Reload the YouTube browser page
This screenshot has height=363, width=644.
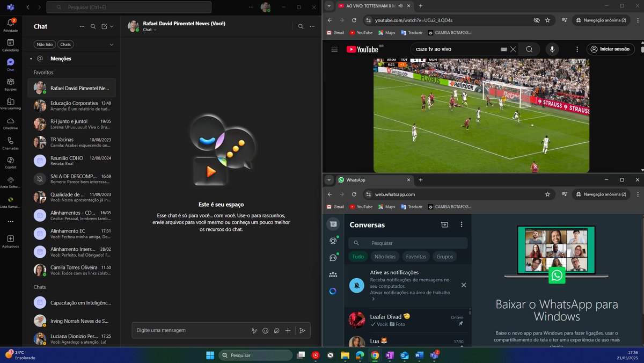pos(354,20)
